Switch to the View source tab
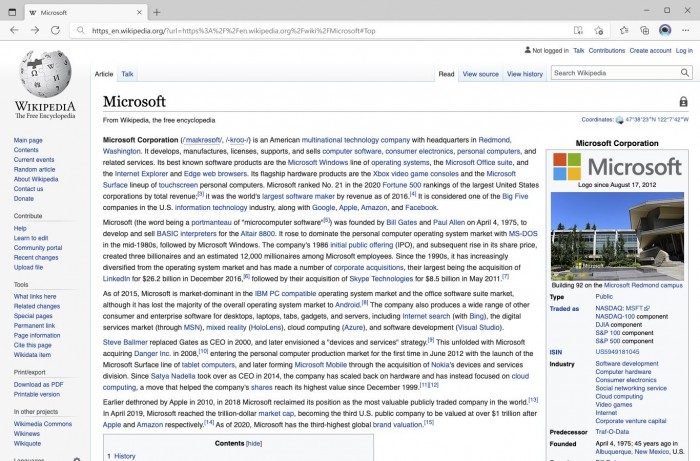Screen dimensions: 700x461 pos(480,74)
